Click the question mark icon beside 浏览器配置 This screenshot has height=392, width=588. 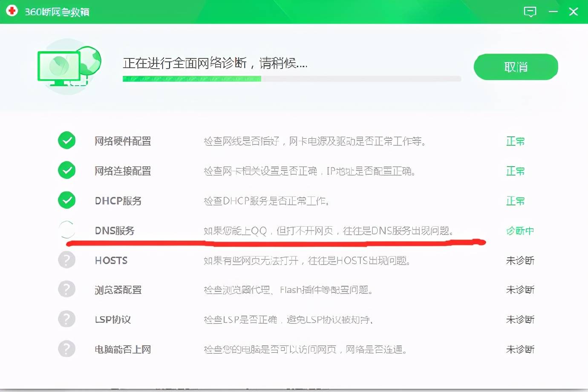[x=66, y=289]
